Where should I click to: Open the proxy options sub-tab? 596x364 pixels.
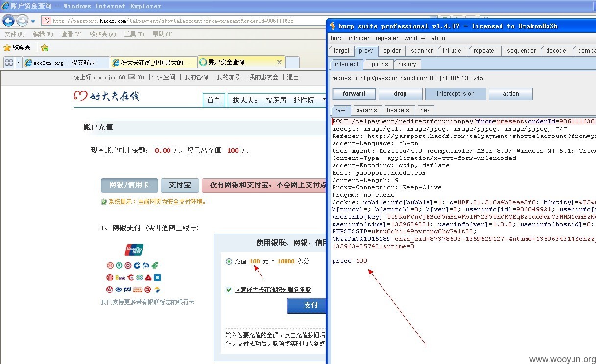(x=378, y=64)
